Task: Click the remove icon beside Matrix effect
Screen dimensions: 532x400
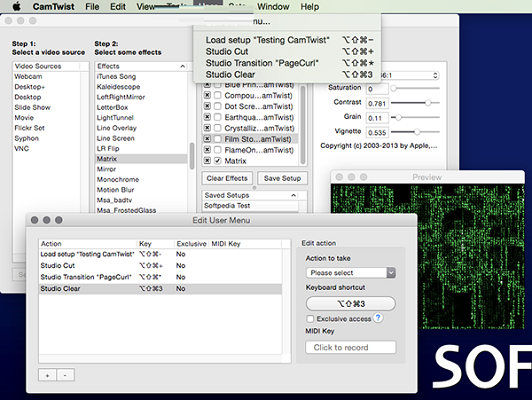Action: point(207,160)
